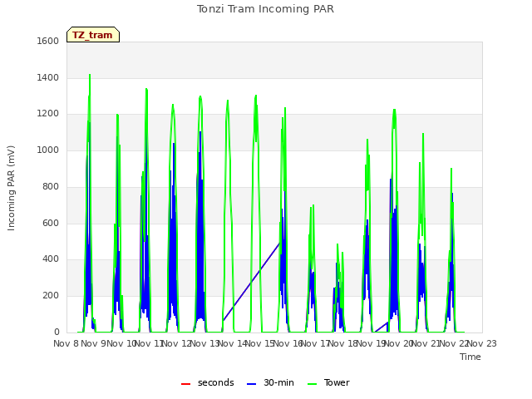
Task: Click the Incoming PAR (mV) axis label
Action: tap(11, 189)
